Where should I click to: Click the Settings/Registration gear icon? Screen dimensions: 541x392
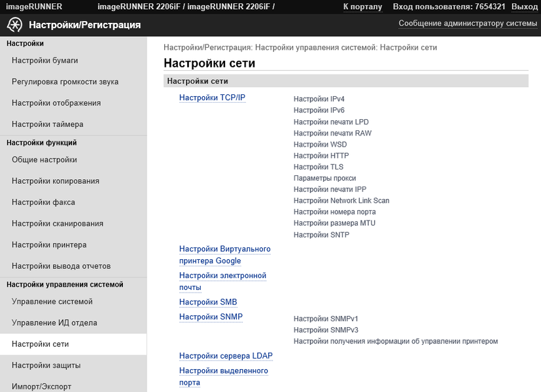point(14,25)
